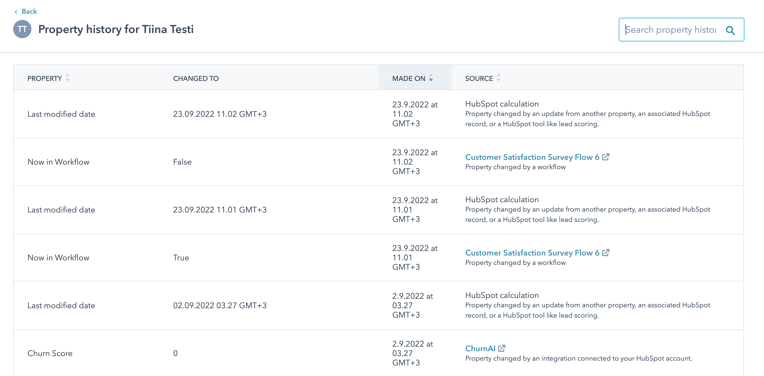The image size is (764, 376).
Task: Click 'Last modified date' in the 11.01 row
Action: coord(61,210)
